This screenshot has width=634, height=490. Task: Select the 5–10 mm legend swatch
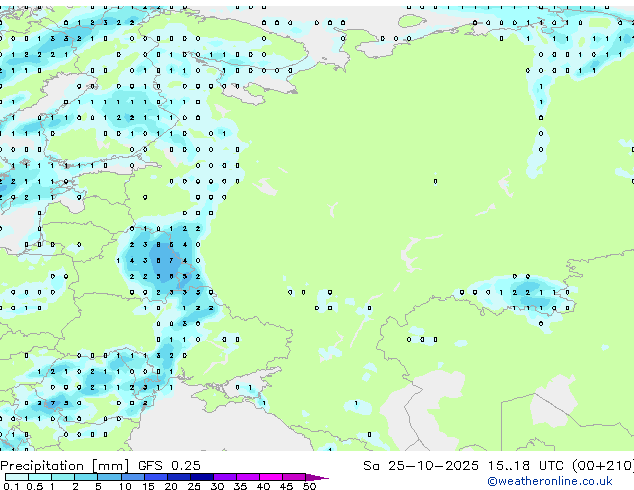click(109, 477)
